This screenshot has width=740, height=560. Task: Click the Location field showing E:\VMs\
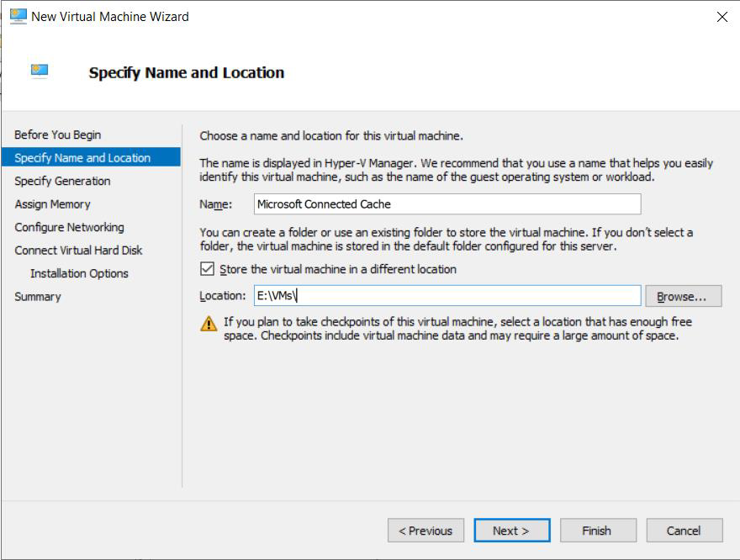pyautogui.click(x=447, y=296)
